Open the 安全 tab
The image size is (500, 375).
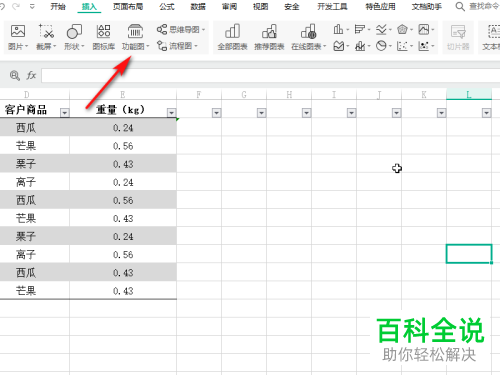[292, 7]
